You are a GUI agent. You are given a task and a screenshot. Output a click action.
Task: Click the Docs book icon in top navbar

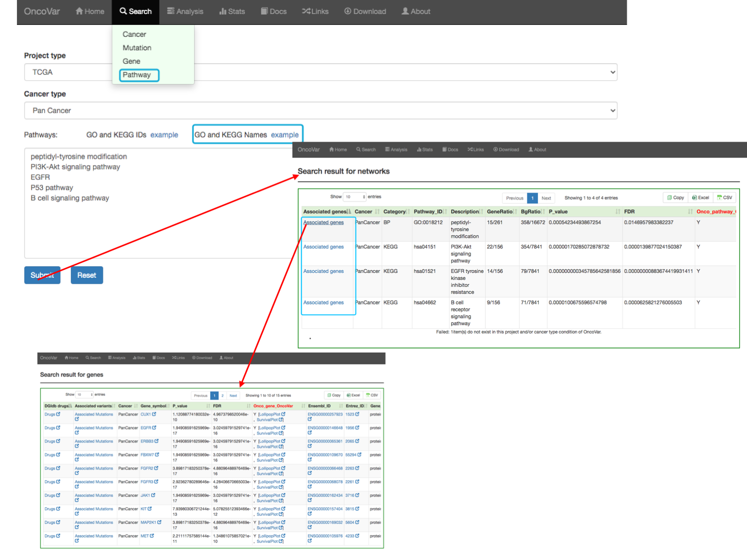coord(264,11)
